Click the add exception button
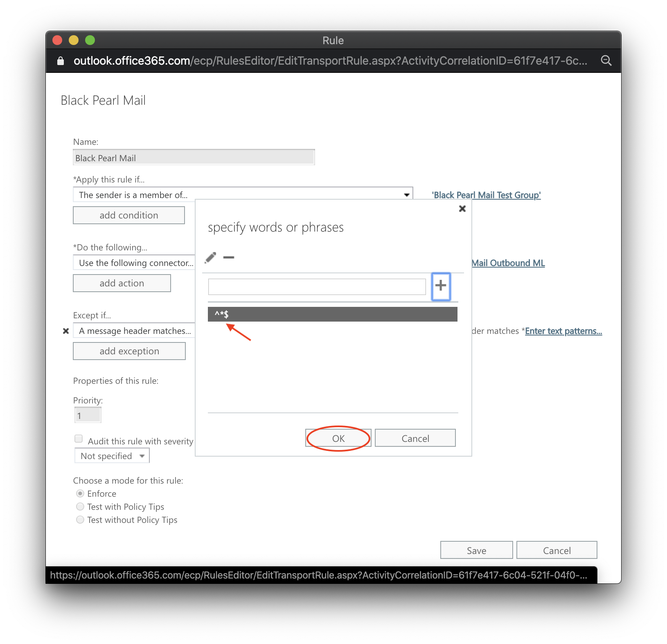Viewport: 667px width, 644px height. point(129,351)
